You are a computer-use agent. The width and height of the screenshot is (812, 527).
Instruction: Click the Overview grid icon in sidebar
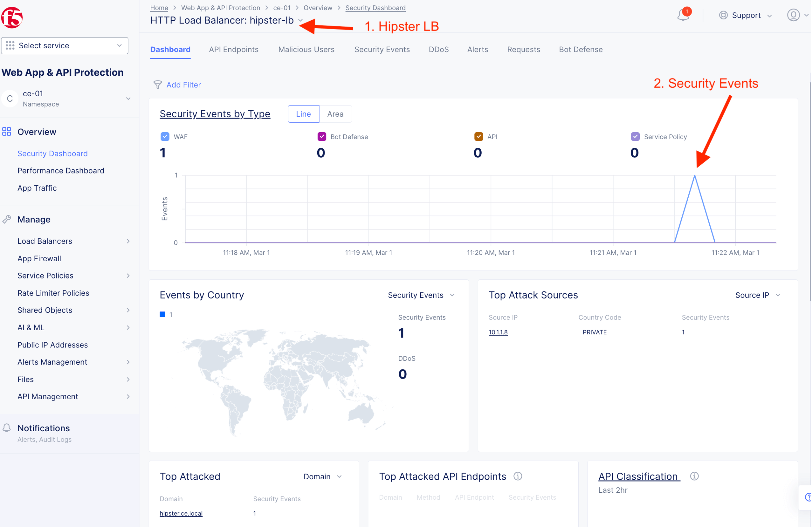tap(7, 132)
